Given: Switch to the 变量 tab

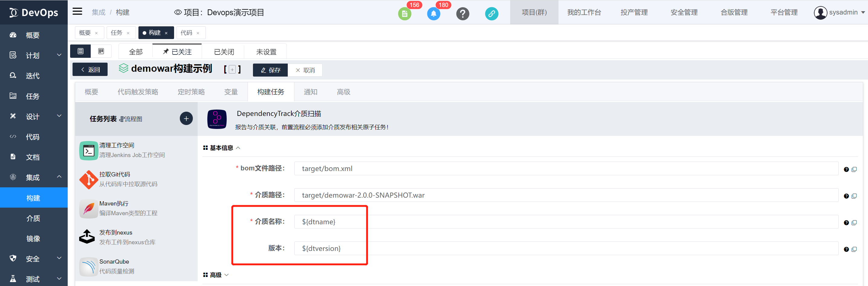Looking at the screenshot, I should (x=231, y=92).
